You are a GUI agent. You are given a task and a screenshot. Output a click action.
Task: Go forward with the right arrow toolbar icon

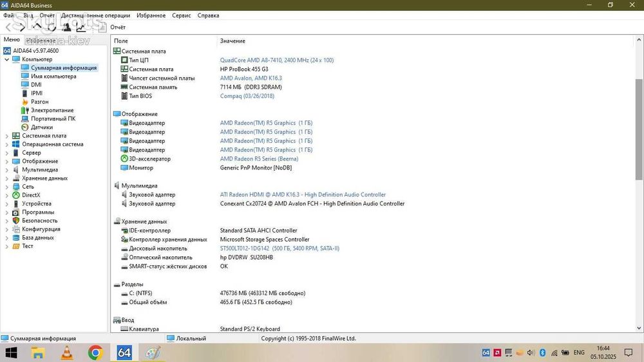22,28
